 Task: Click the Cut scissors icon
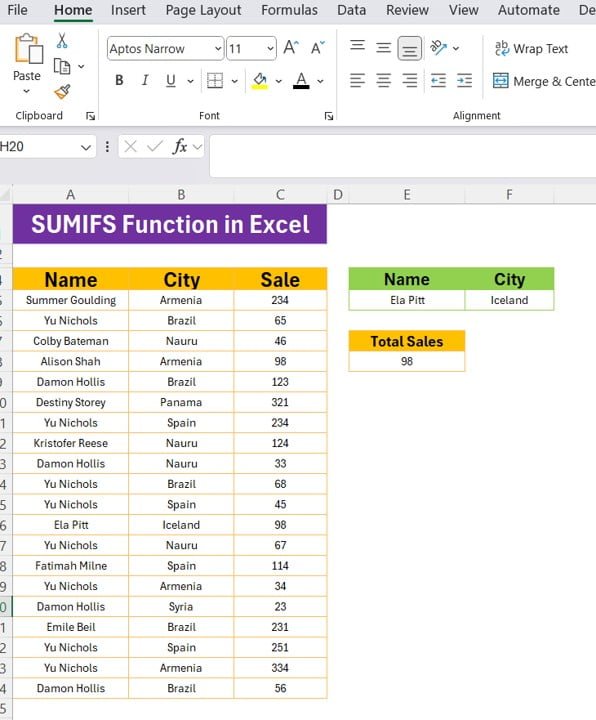62,41
